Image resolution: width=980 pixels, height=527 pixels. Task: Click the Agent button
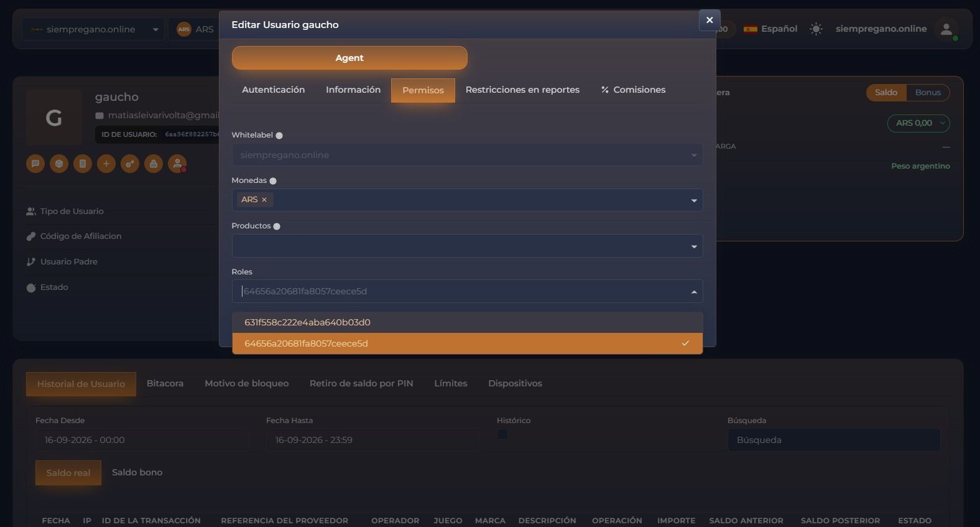pyautogui.click(x=349, y=58)
